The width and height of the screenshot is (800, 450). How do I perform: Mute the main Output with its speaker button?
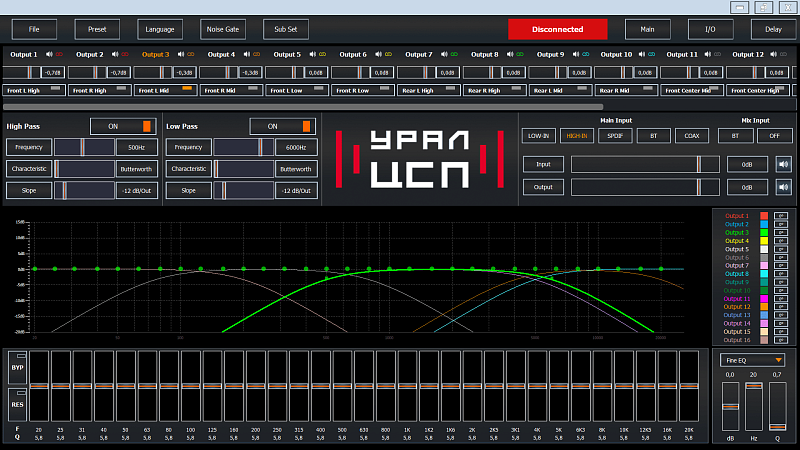pyautogui.click(x=784, y=187)
